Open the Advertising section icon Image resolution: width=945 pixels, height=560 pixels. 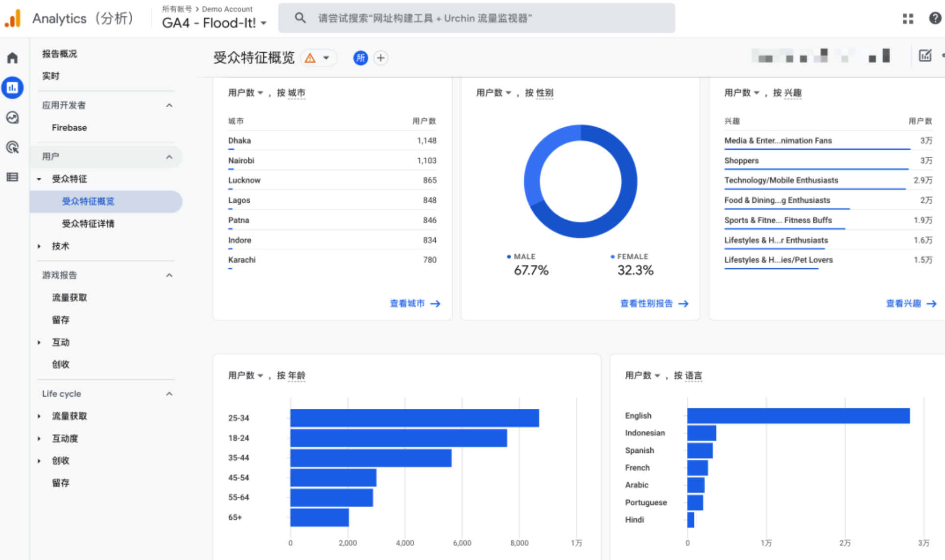click(x=13, y=148)
